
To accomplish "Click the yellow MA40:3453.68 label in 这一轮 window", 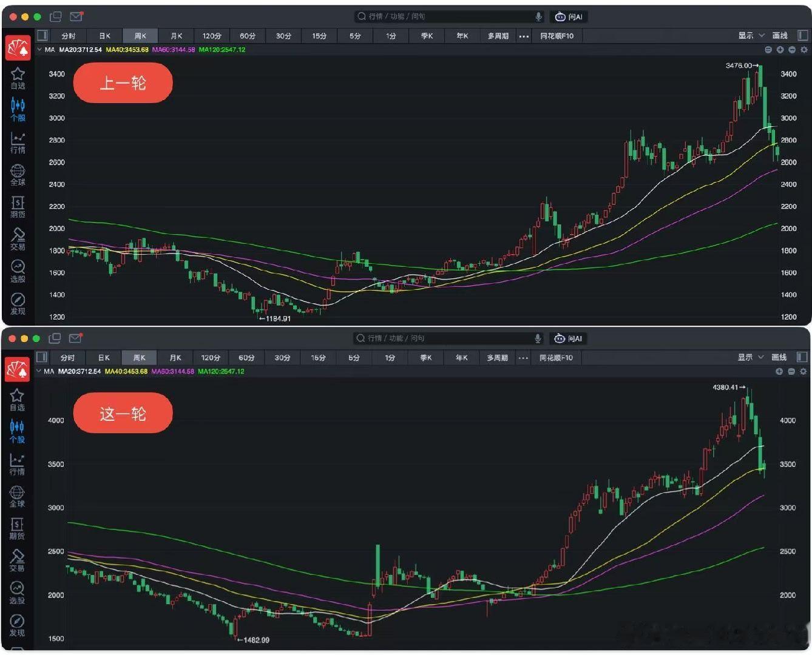I will click(x=126, y=371).
